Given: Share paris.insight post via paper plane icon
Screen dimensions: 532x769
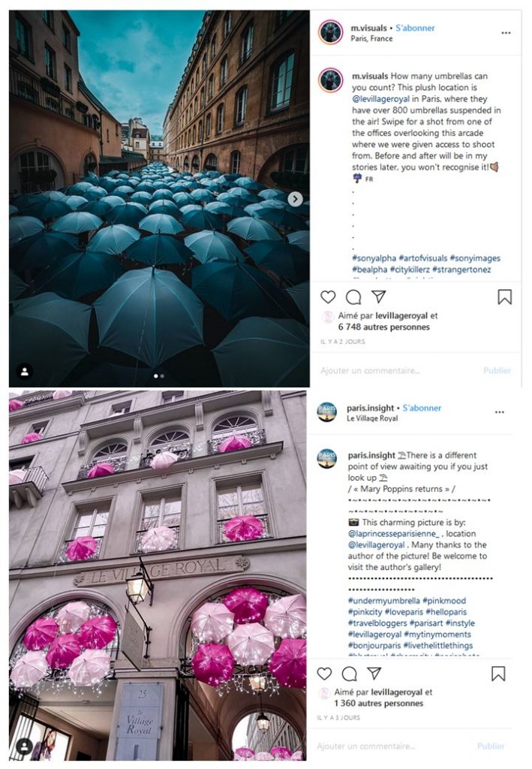Looking at the screenshot, I should (374, 673).
